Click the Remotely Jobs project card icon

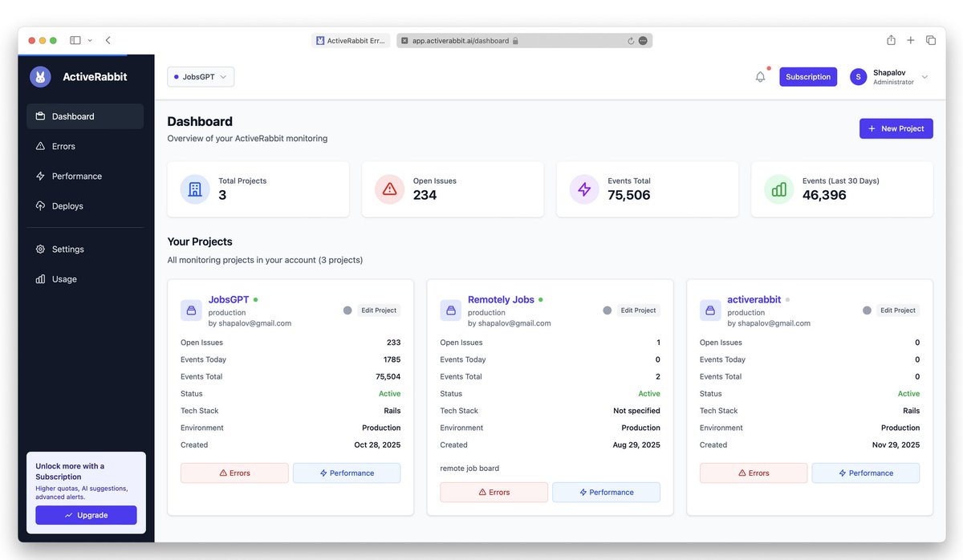[450, 310]
